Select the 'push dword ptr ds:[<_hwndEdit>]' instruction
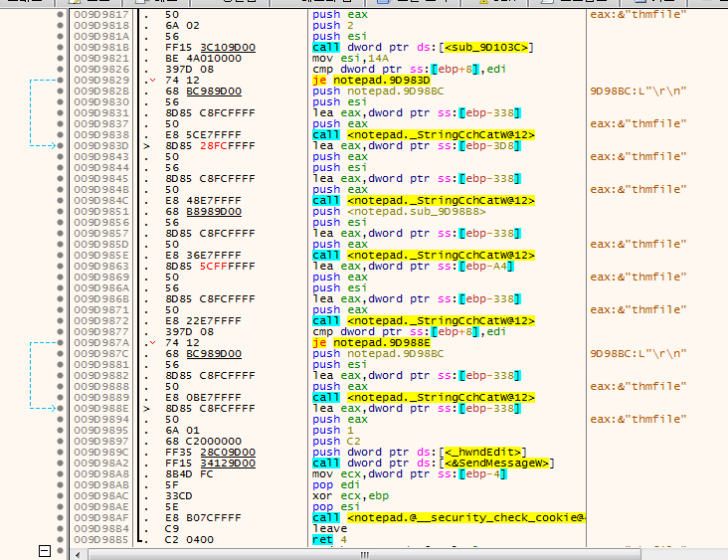This screenshot has width=728, height=560. (420, 453)
